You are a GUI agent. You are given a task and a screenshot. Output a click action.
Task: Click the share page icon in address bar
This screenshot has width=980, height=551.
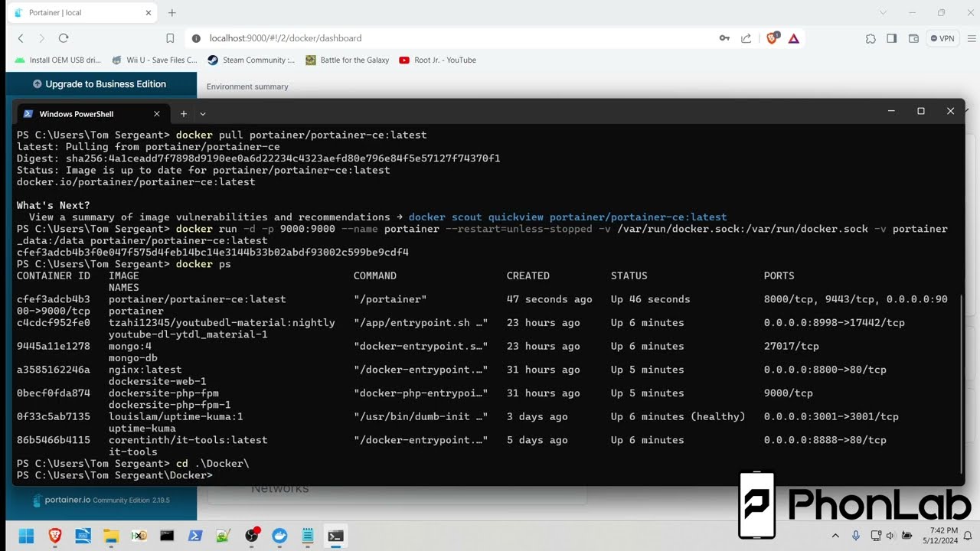coord(746,38)
